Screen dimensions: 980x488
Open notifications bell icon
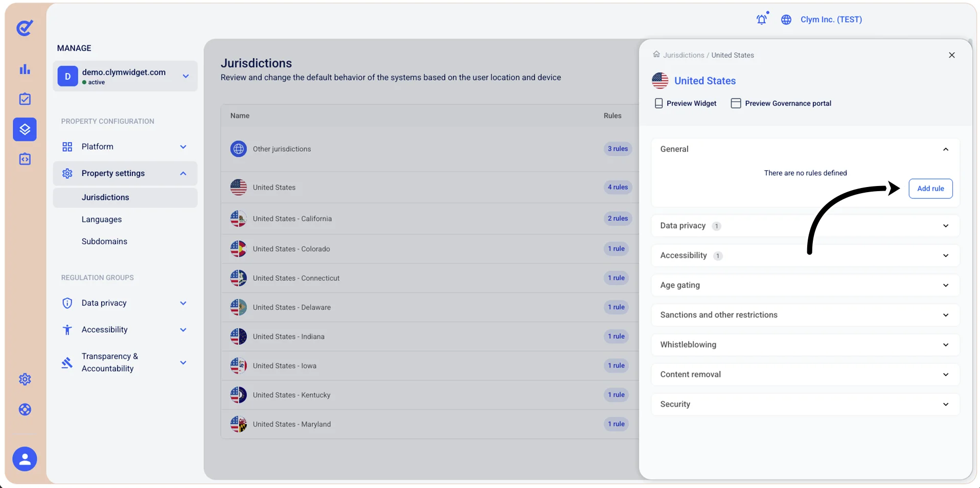[x=762, y=19]
